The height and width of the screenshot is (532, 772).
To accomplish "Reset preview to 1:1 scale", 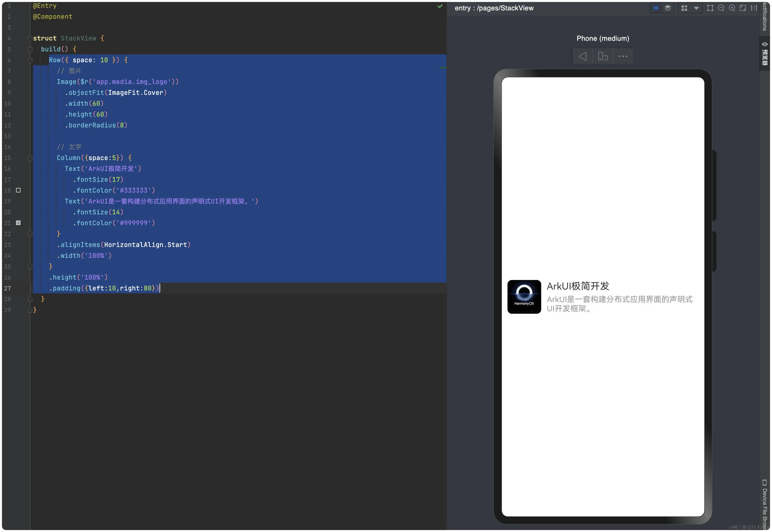I will [x=754, y=8].
